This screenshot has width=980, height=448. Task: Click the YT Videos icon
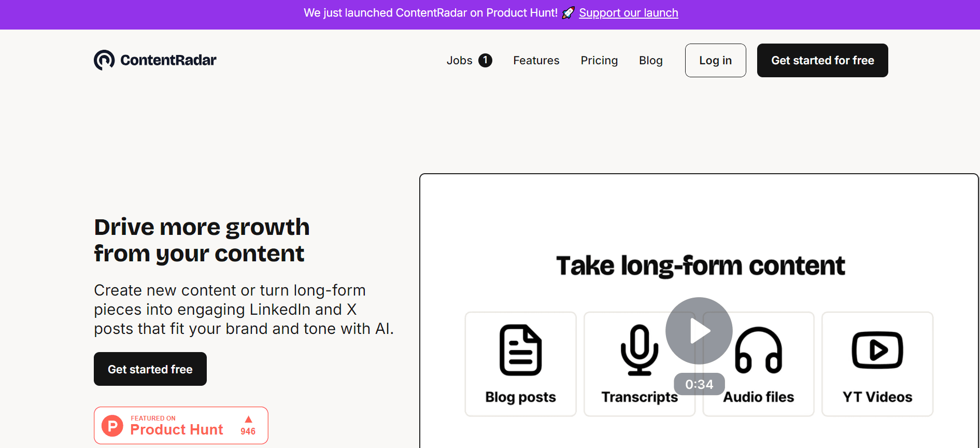pyautogui.click(x=877, y=351)
